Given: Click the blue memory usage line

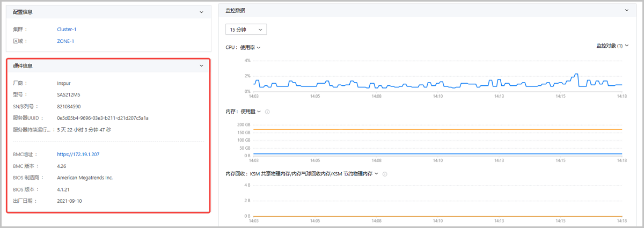Looking at the screenshot, I should tap(438, 154).
